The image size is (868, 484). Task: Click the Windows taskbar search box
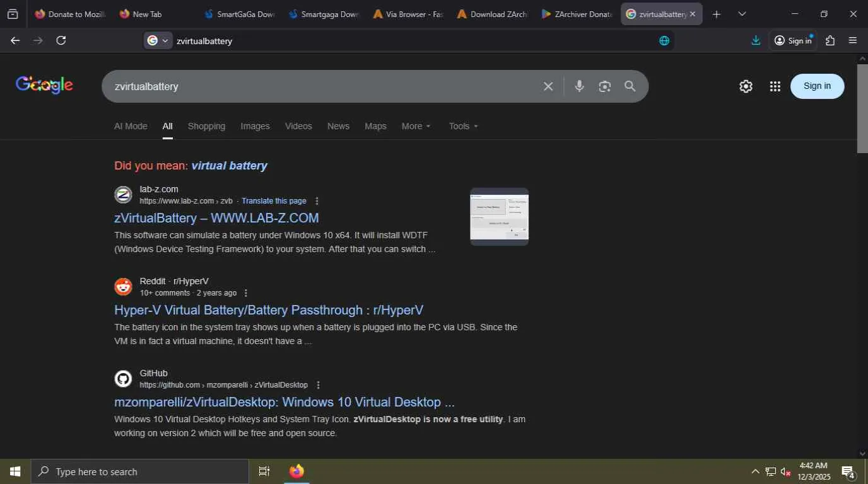[139, 471]
